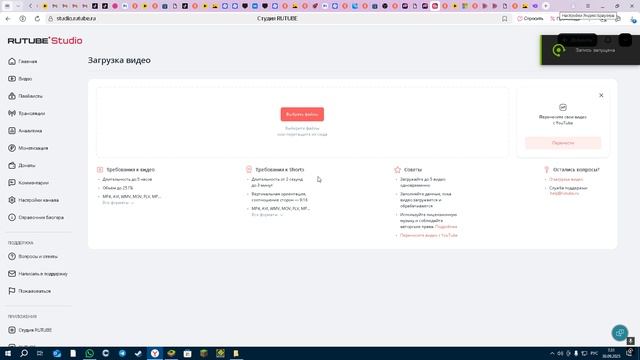The image size is (640, 360).
Task: Select Пожаловаться flag item
Action: click(29, 291)
